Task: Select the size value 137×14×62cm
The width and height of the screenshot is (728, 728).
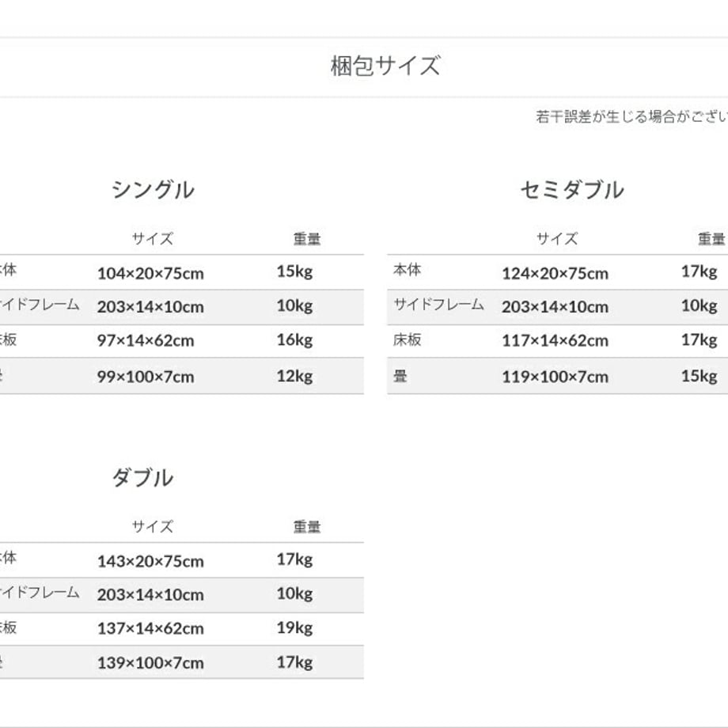Action: point(150,628)
